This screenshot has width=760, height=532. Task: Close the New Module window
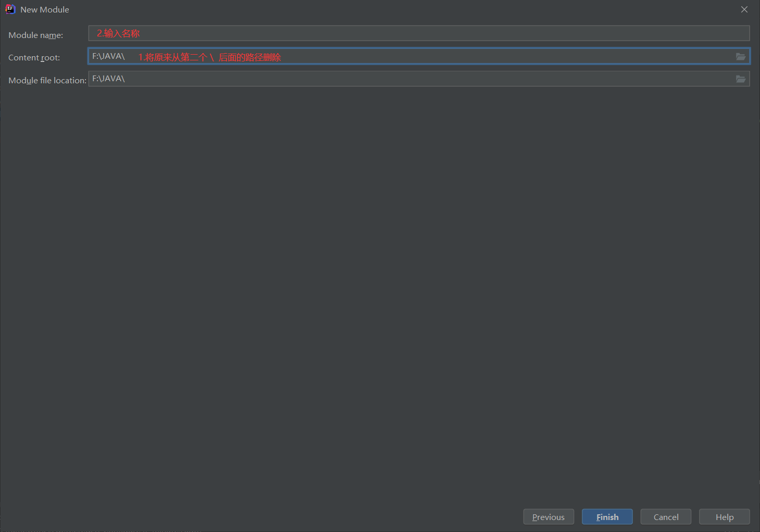pos(744,9)
